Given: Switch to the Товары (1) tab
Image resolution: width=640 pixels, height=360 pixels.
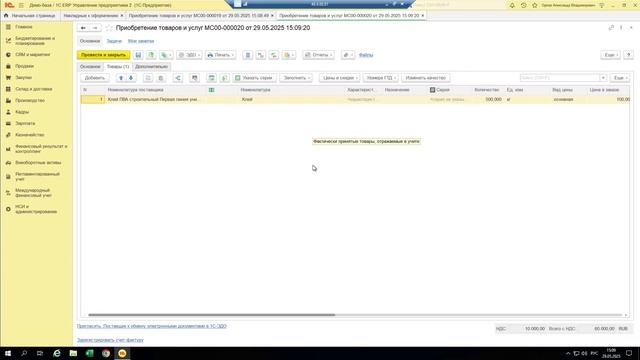Looking at the screenshot, I should [118, 67].
